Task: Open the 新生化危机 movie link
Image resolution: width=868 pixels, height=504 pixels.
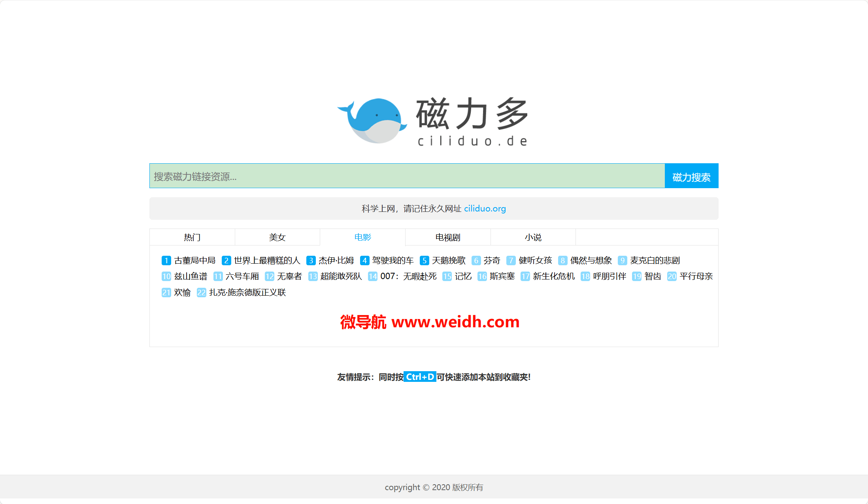Action: (553, 276)
